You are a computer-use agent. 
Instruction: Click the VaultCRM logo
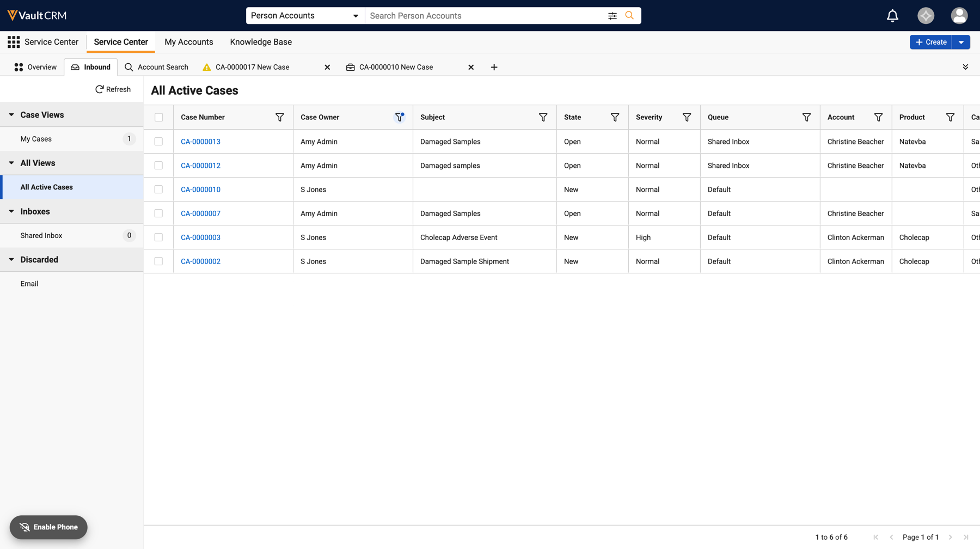tap(37, 15)
